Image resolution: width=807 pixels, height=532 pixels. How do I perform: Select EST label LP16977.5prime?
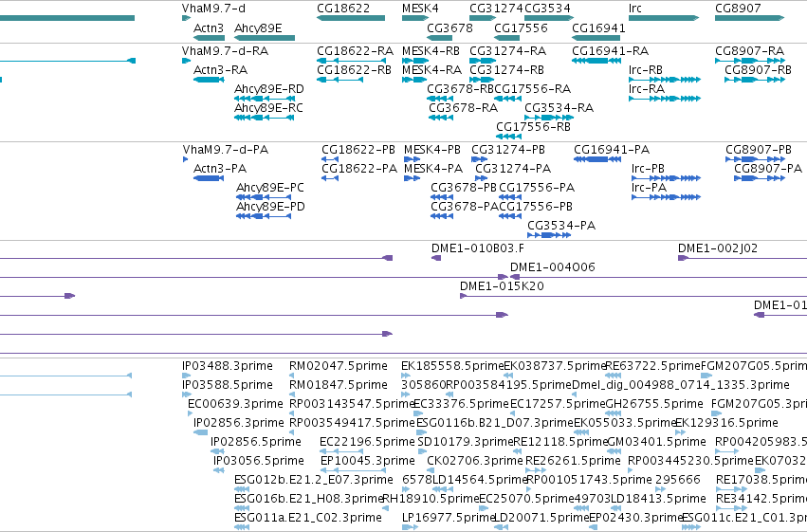point(449,518)
